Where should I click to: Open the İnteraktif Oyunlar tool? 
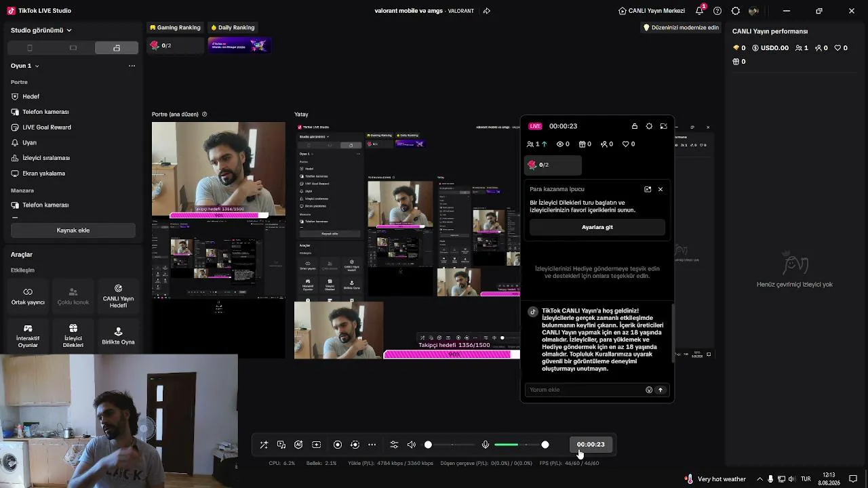point(28,336)
